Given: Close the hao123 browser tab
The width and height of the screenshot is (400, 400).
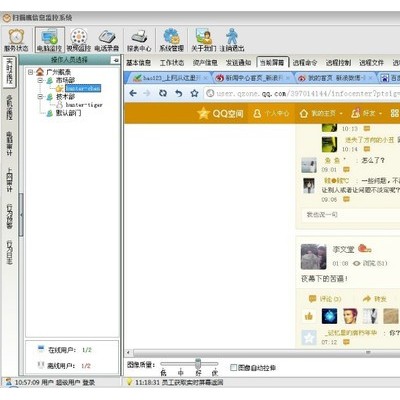Looking at the screenshot, I should (206, 78).
